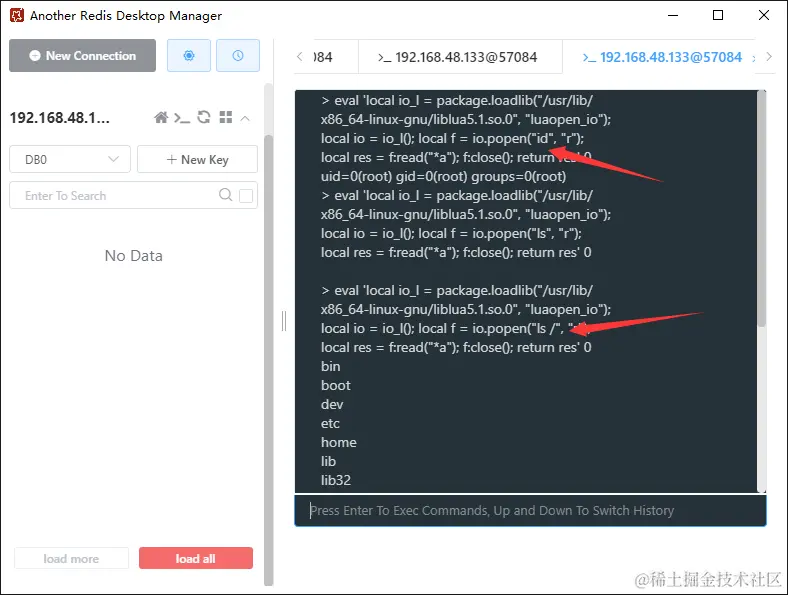The height and width of the screenshot is (595, 788).
Task: Click the 'No Data' label
Action: (134, 256)
